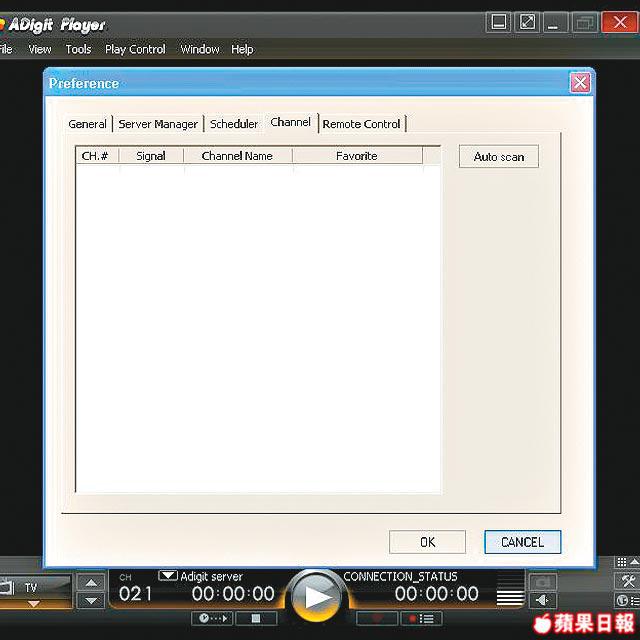Image resolution: width=640 pixels, height=640 pixels.
Task: Open the Play Control menu
Action: pos(135,49)
